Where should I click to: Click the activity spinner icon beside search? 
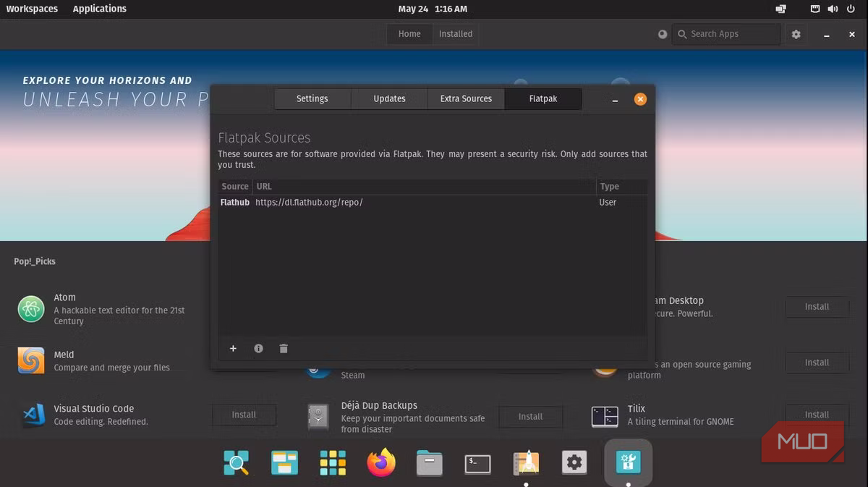coord(662,34)
